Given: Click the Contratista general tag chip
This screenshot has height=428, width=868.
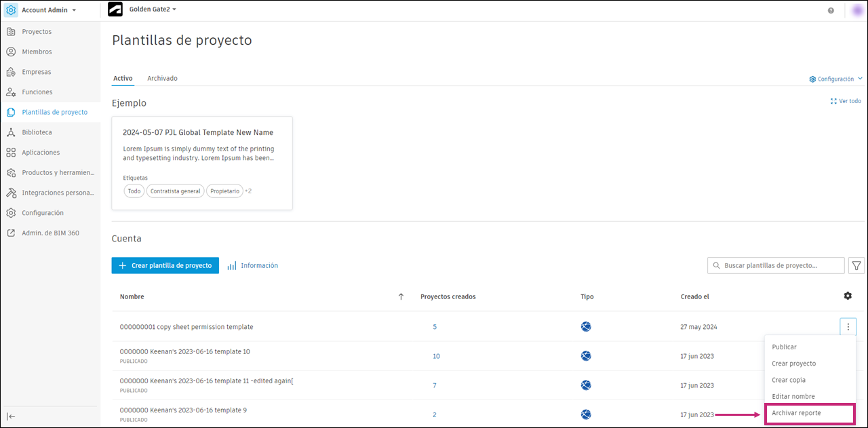Looking at the screenshot, I should pos(175,191).
